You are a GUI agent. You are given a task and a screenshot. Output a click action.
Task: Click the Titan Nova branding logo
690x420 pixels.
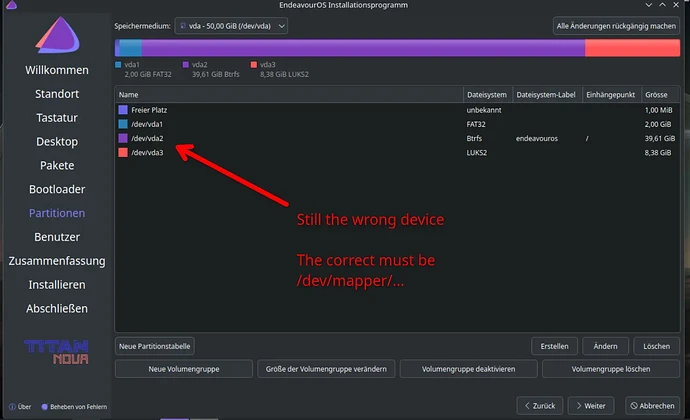[x=57, y=351]
